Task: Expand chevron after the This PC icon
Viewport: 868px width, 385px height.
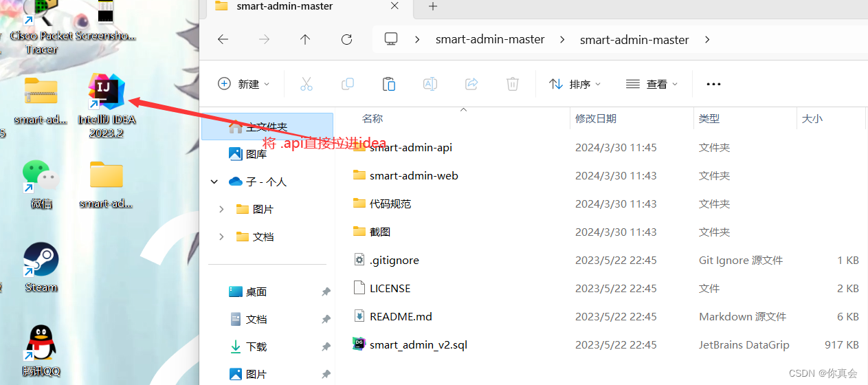Action: click(x=417, y=39)
